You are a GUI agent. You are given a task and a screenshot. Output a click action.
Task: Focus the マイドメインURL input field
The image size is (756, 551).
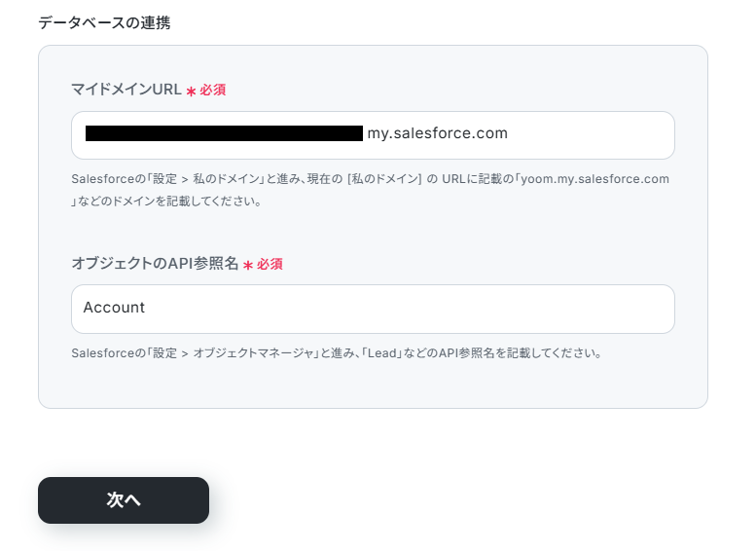(x=373, y=135)
